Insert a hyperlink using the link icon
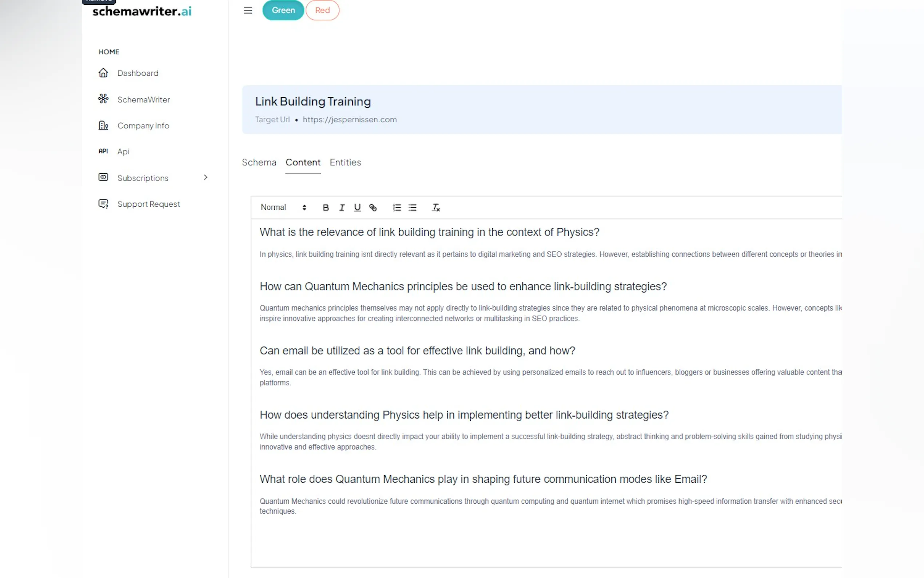 pos(373,207)
